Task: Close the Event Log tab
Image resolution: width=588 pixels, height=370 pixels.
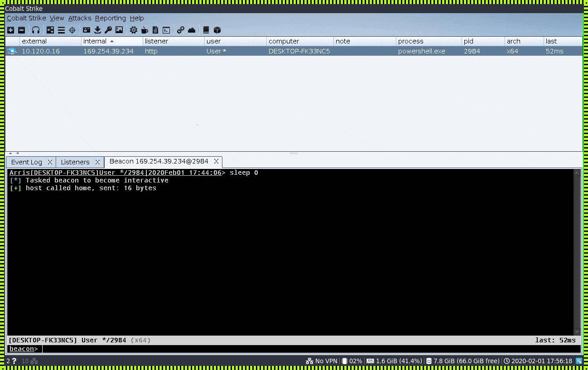Action: (50, 162)
